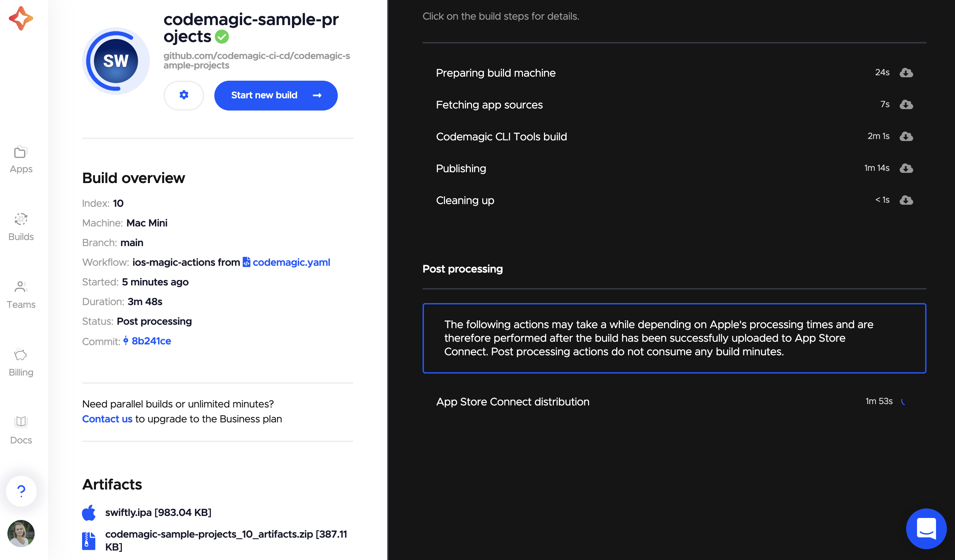Go to Apps in sidebar

click(21, 160)
